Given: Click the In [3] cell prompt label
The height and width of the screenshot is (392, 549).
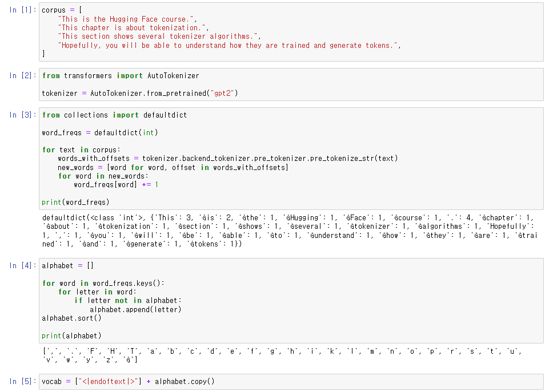Looking at the screenshot, I should pyautogui.click(x=23, y=115).
